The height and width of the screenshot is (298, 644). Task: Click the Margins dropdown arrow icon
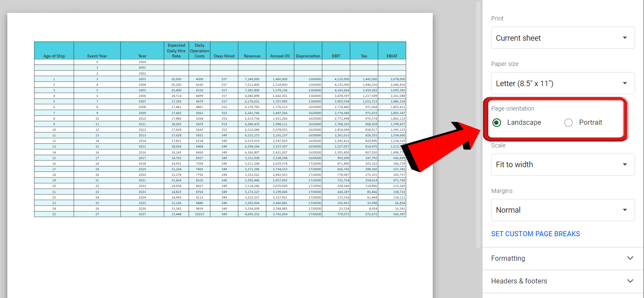click(625, 210)
